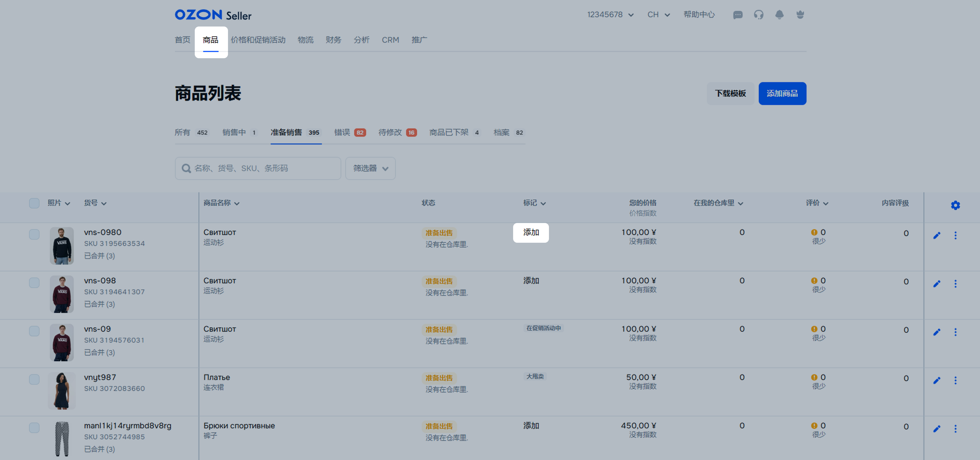Open more options for vnyt987 row
The image size is (980, 460).
(x=955, y=380)
